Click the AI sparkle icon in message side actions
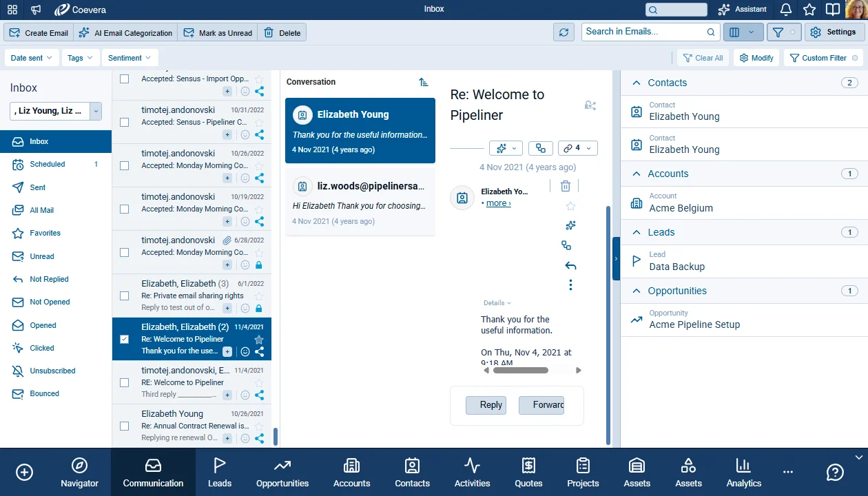The image size is (868, 496). 570,225
